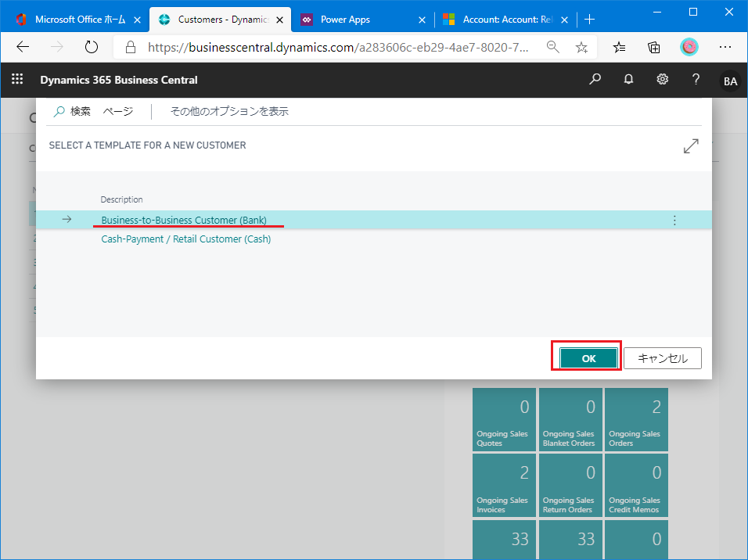Close the Power Apps tab
This screenshot has height=560, width=748.
point(422,20)
